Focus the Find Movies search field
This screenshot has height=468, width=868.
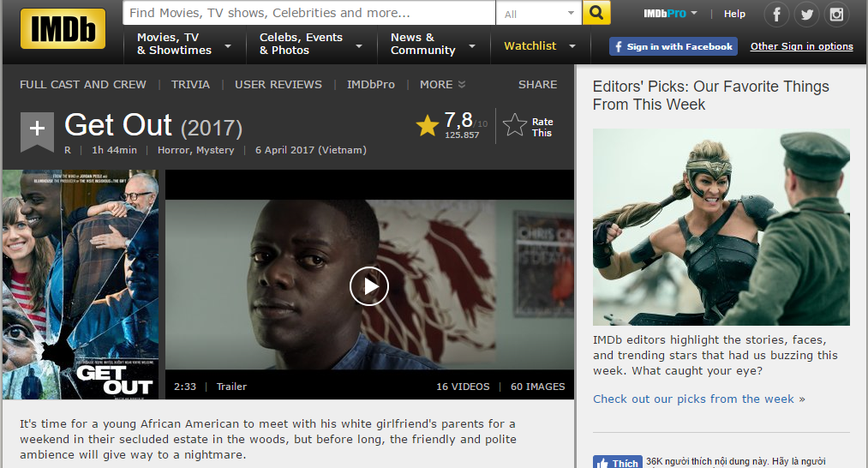pyautogui.click(x=308, y=13)
